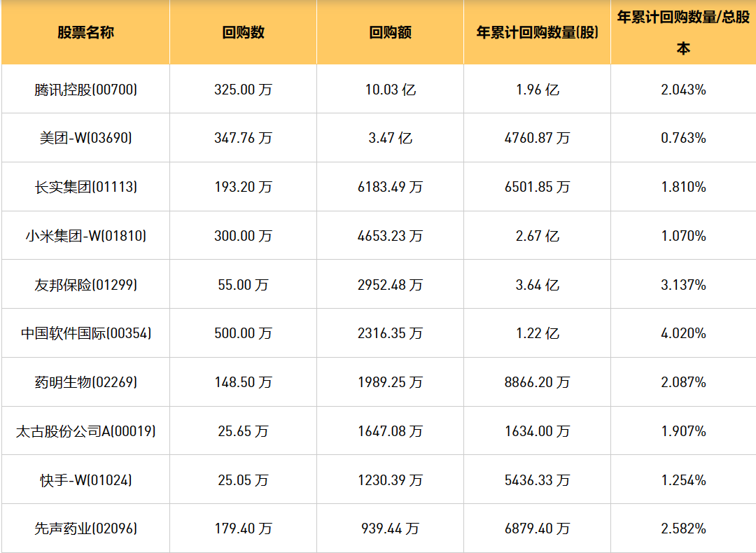Select the 美团-W(03690) stock name
Viewport: 756px width, 553px height.
85,138
